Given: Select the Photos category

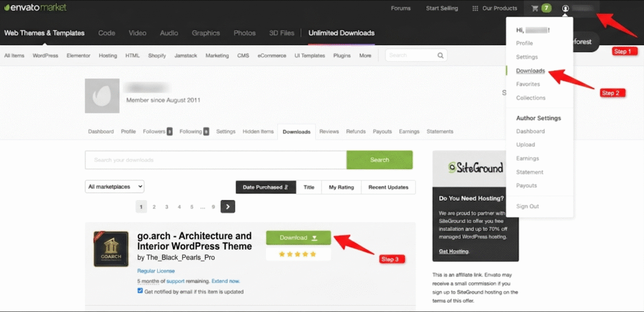Looking at the screenshot, I should click(x=245, y=33).
